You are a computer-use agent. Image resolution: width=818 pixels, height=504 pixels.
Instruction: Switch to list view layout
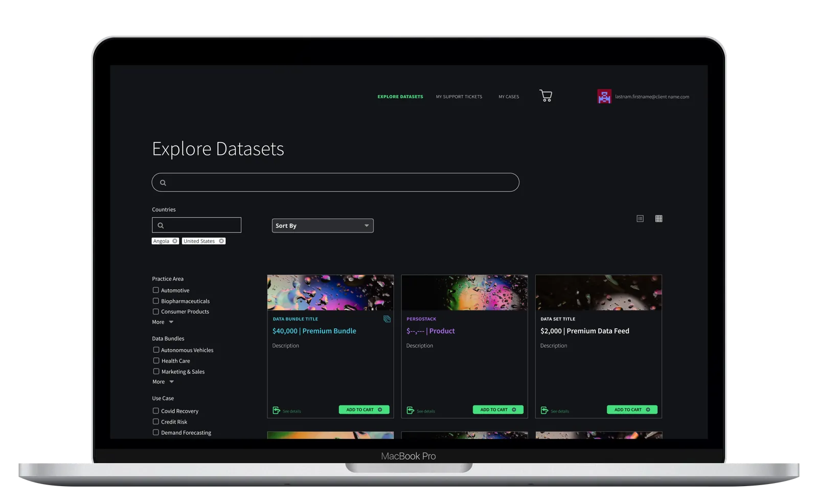tap(640, 219)
